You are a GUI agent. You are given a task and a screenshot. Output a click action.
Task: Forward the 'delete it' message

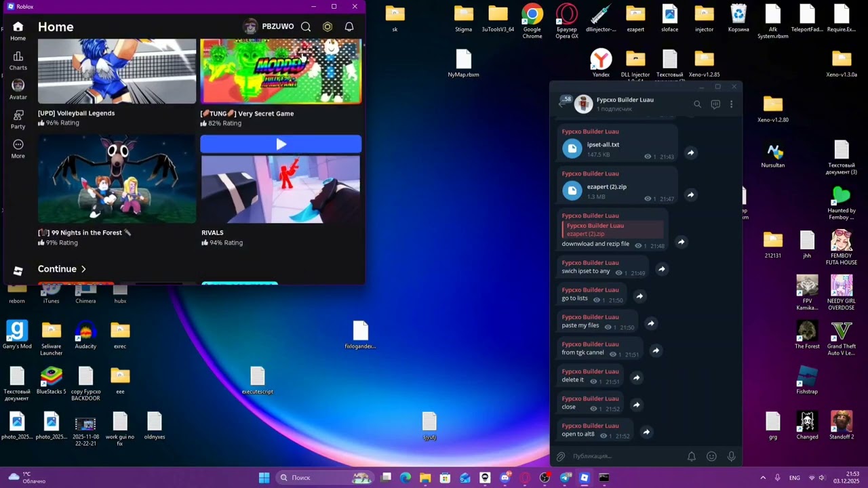click(x=636, y=378)
